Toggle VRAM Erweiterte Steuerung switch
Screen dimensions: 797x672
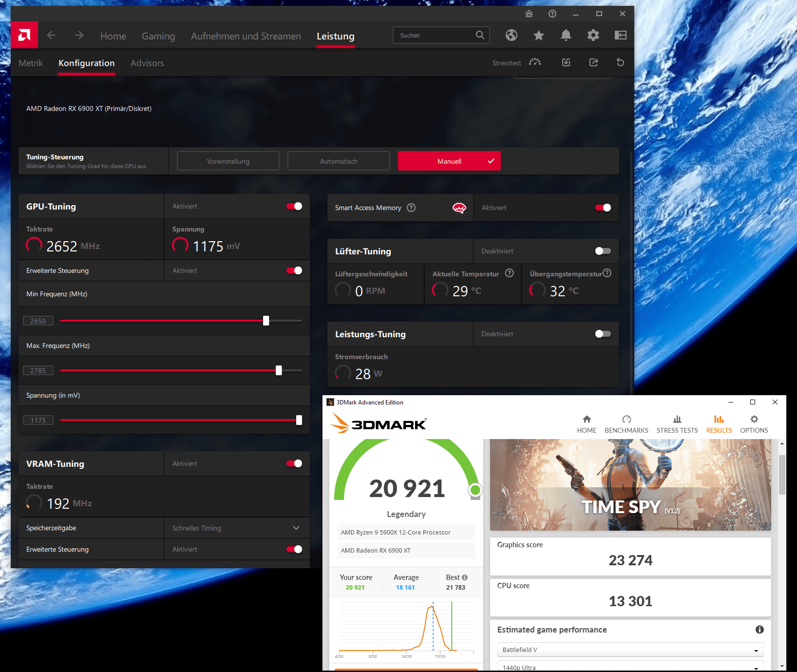coord(294,549)
